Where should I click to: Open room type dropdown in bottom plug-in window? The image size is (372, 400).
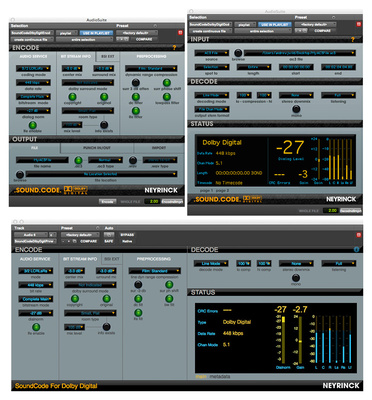[90, 313]
